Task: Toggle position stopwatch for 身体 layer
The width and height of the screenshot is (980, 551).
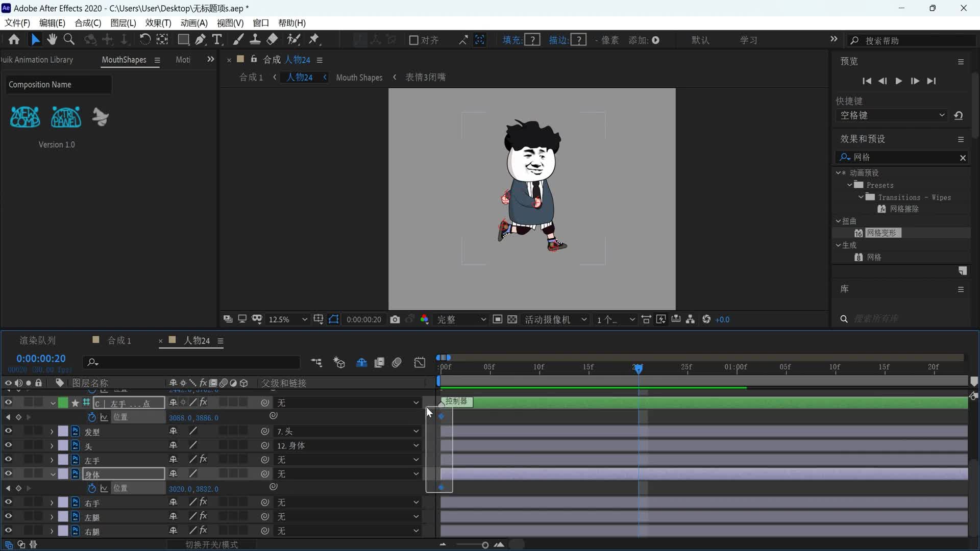Action: [x=92, y=488]
